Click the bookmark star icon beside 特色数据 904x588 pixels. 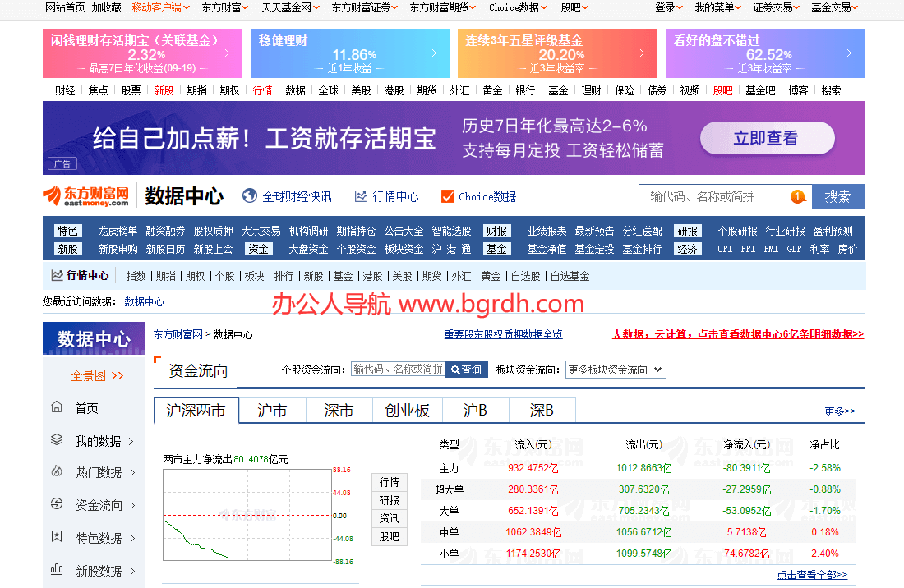[x=57, y=537]
